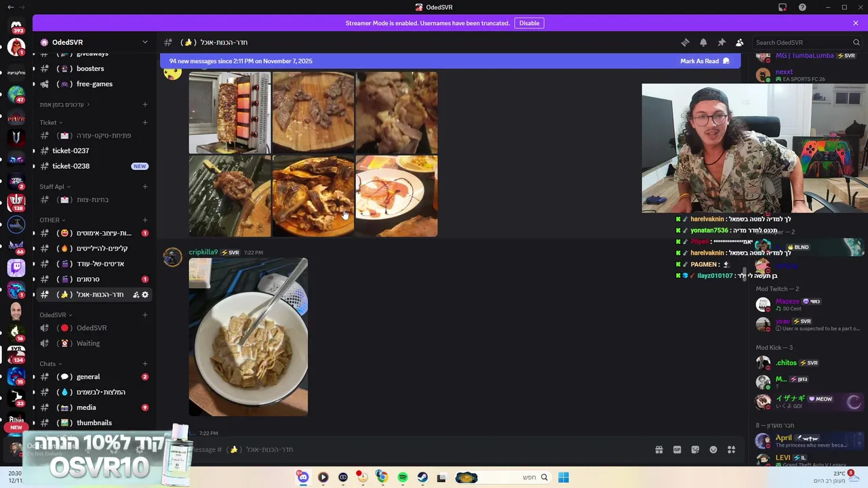Click the Mark As Read button
Image resolution: width=868 pixels, height=488 pixels.
pyautogui.click(x=705, y=61)
